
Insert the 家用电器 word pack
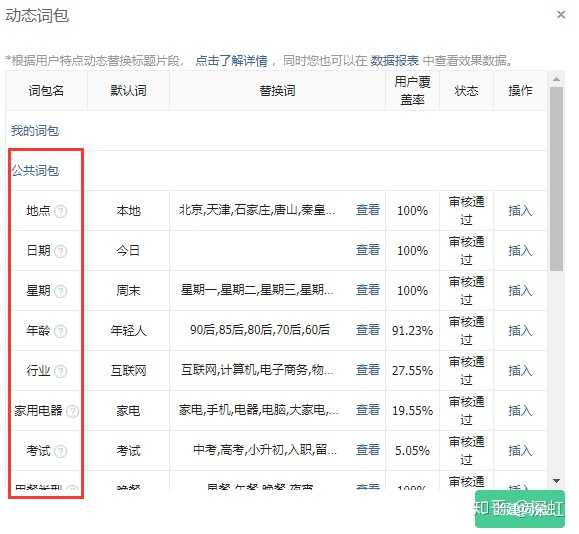520,410
